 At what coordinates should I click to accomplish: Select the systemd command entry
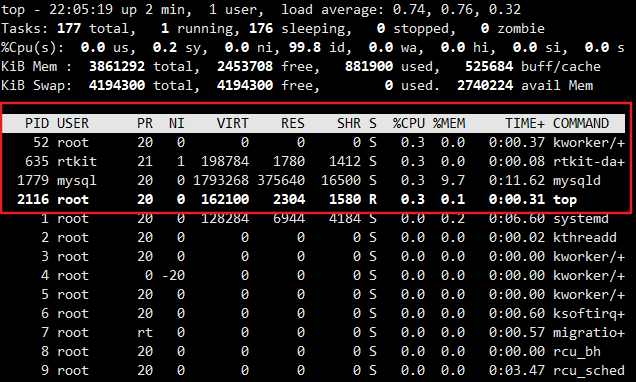click(x=581, y=219)
